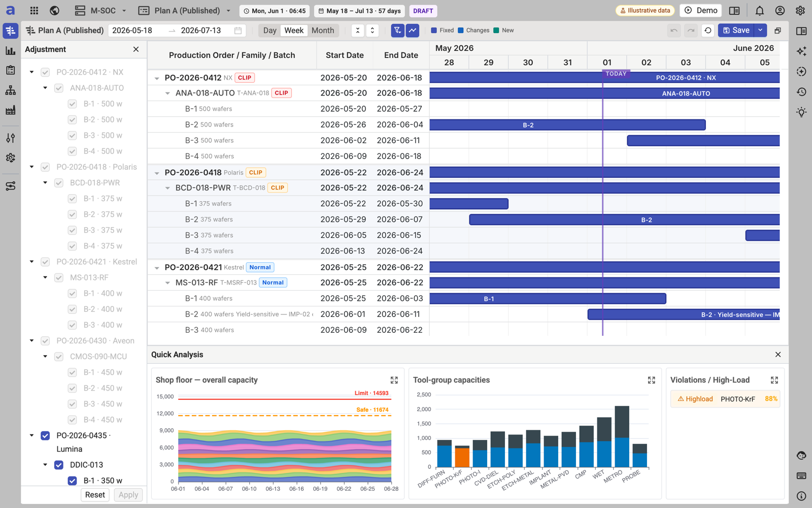Click the undo arrow in toolbar

[x=674, y=30]
